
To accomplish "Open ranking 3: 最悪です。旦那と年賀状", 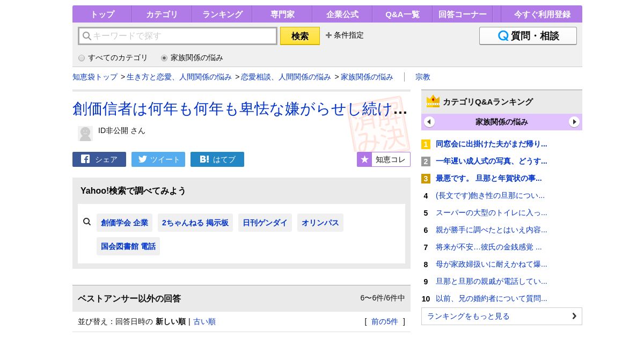I will coord(489,178).
